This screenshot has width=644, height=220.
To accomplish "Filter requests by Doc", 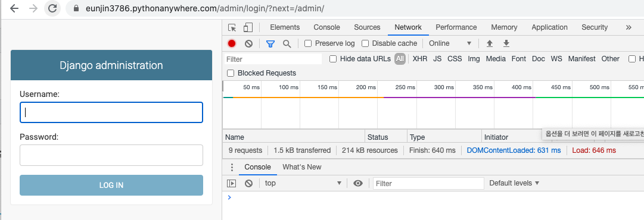I will coord(539,59).
